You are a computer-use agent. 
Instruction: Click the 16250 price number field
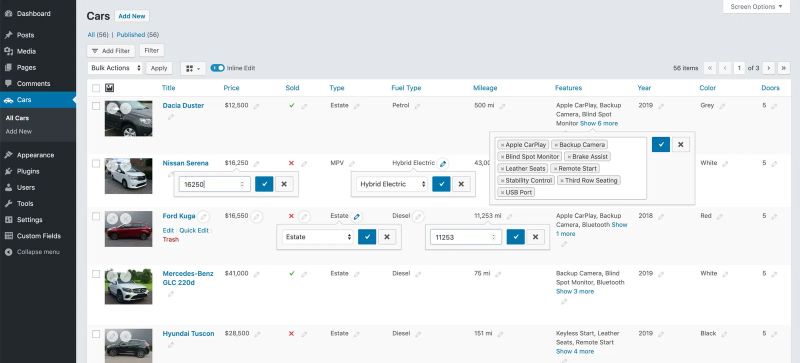coord(214,184)
